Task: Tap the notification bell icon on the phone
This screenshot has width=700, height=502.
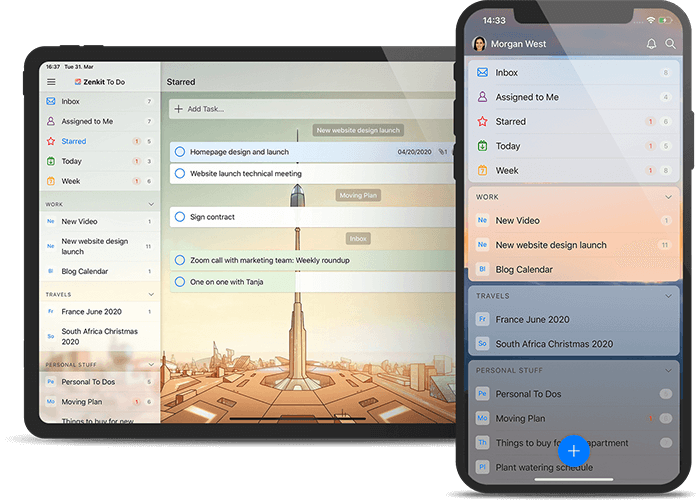Action: pos(652,44)
